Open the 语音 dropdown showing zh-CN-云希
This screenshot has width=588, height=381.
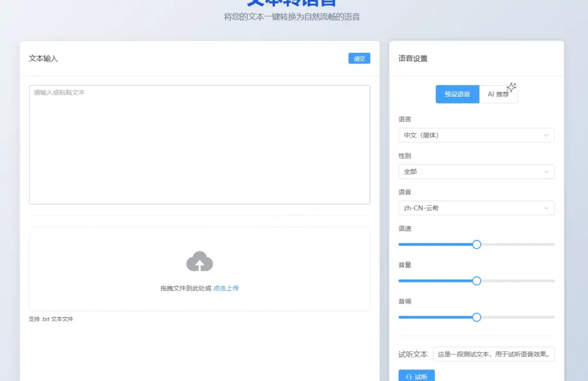(x=476, y=208)
